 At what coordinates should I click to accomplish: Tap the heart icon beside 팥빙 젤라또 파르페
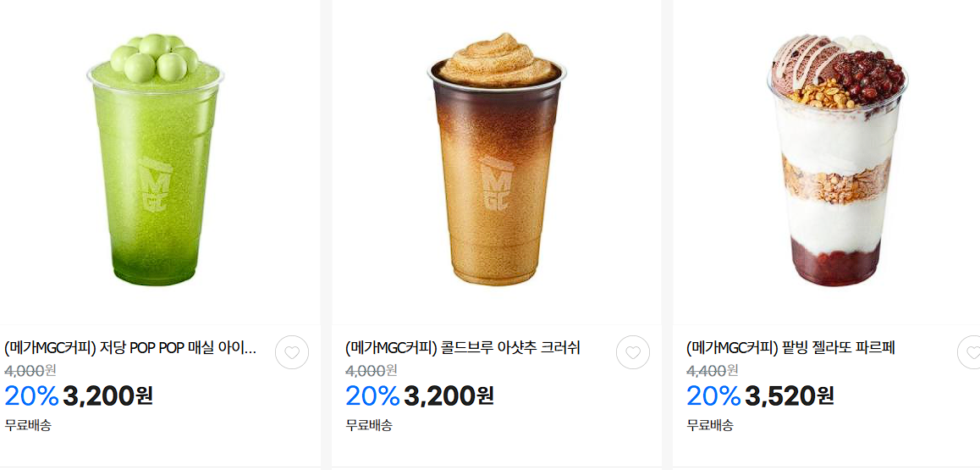point(971,352)
